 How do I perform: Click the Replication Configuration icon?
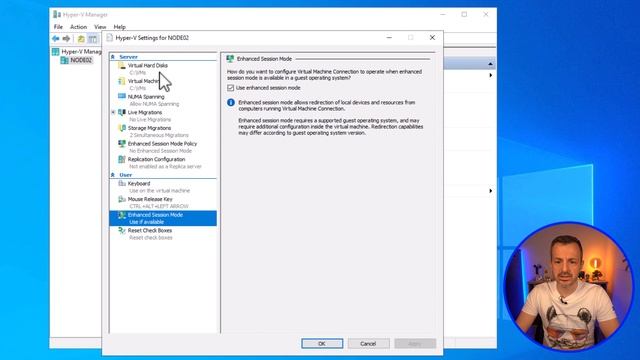click(122, 159)
